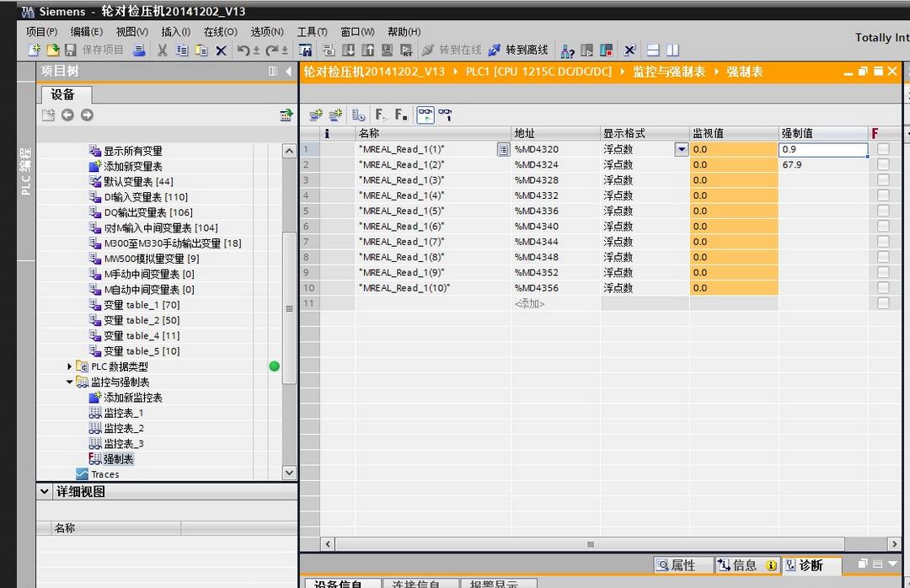
Task: Collapse the 项目树 panel with arrow
Action: (288, 72)
